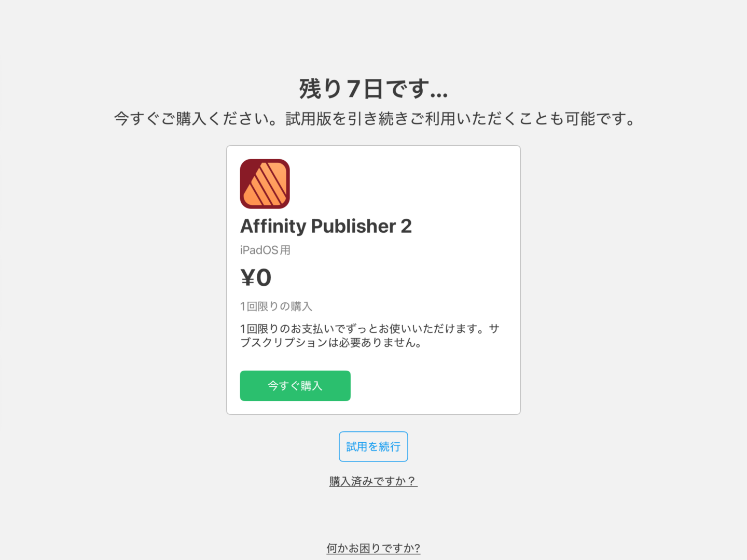Click the 今すぐご購入ください subtitle text
Screen dimensions: 747x560
point(196,119)
